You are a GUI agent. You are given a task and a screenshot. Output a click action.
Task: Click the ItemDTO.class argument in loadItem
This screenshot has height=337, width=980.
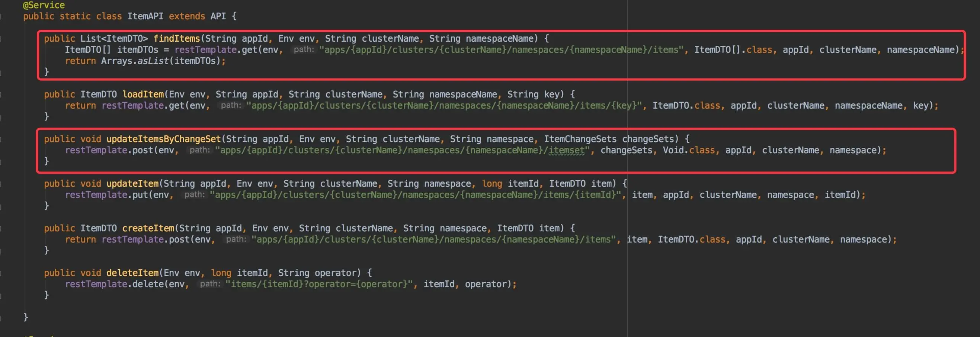[686, 106]
